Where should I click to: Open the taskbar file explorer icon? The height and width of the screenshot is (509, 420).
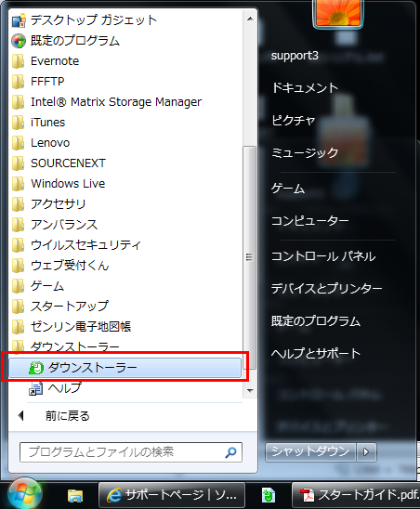tap(75, 495)
